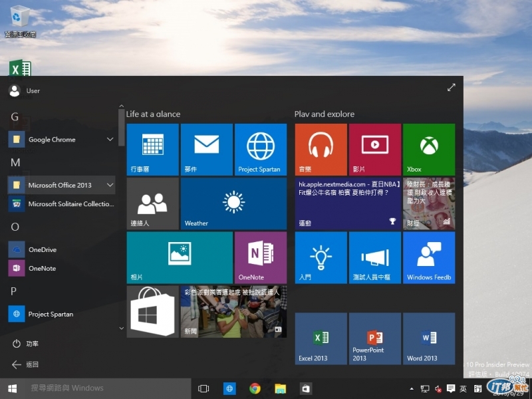The image size is (532, 399).
Task: Jump using the letter O header
Action: click(x=15, y=227)
